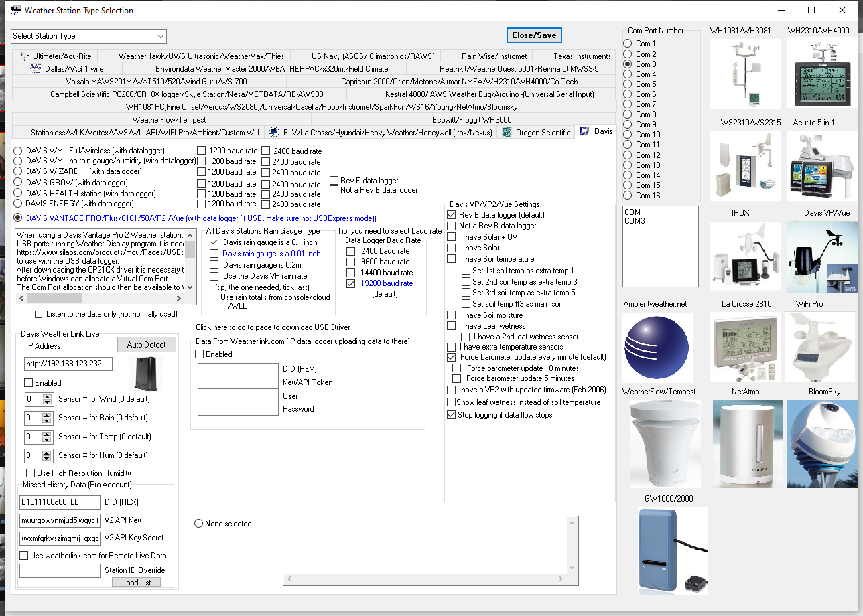Open the Oregon Scientific tab
This screenshot has width=863, height=616.
[x=536, y=132]
